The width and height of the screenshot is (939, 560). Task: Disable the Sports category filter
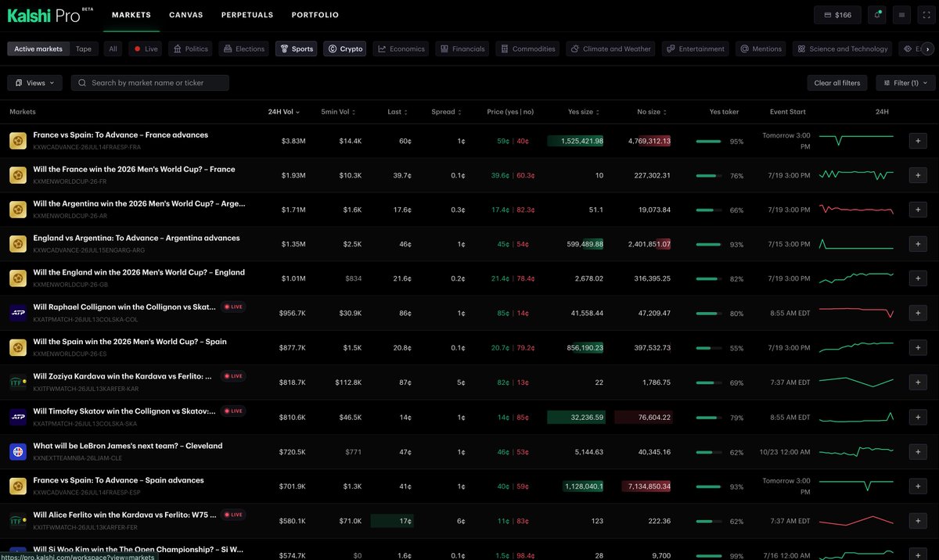(x=297, y=48)
